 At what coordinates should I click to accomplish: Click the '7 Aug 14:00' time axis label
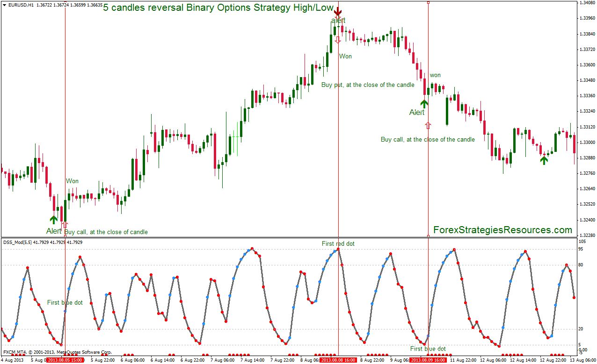[x=253, y=360]
